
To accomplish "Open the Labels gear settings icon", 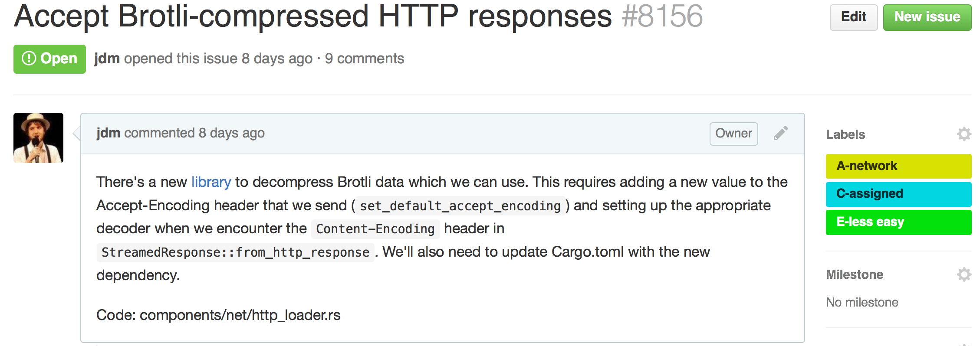I will click(964, 134).
